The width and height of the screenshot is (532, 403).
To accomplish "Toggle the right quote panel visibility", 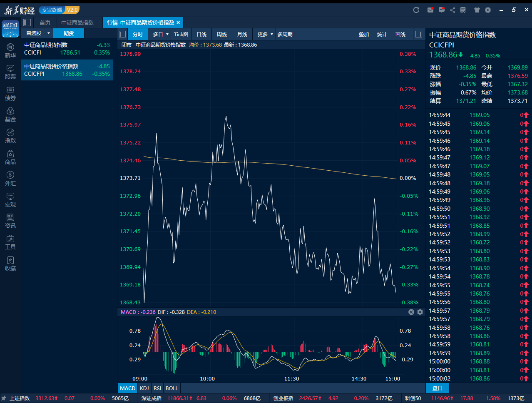I will [x=419, y=34].
